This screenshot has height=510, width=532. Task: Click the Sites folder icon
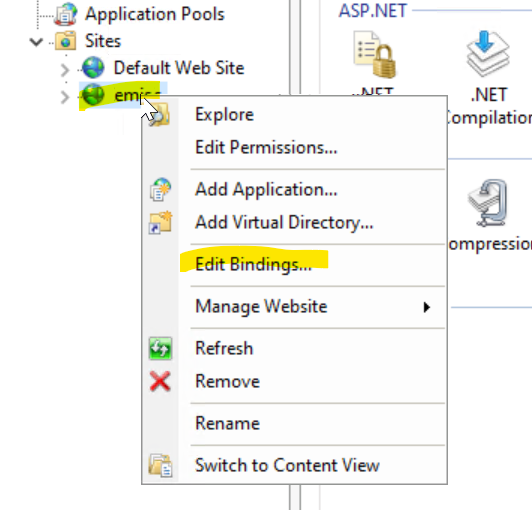65,41
